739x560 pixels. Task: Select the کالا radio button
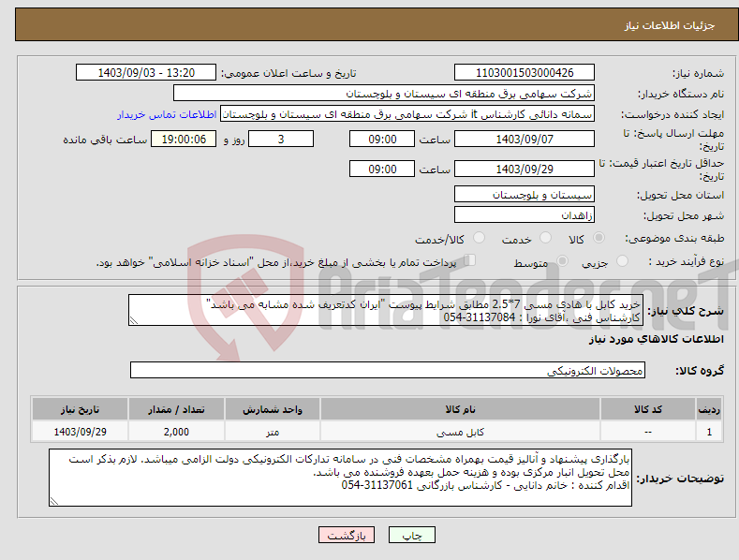pos(599,238)
